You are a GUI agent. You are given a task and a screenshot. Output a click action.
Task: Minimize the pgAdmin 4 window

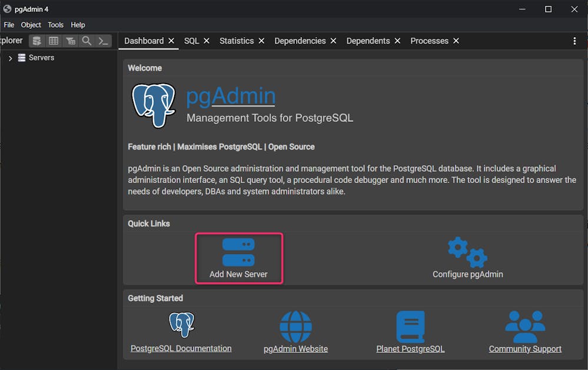(522, 9)
